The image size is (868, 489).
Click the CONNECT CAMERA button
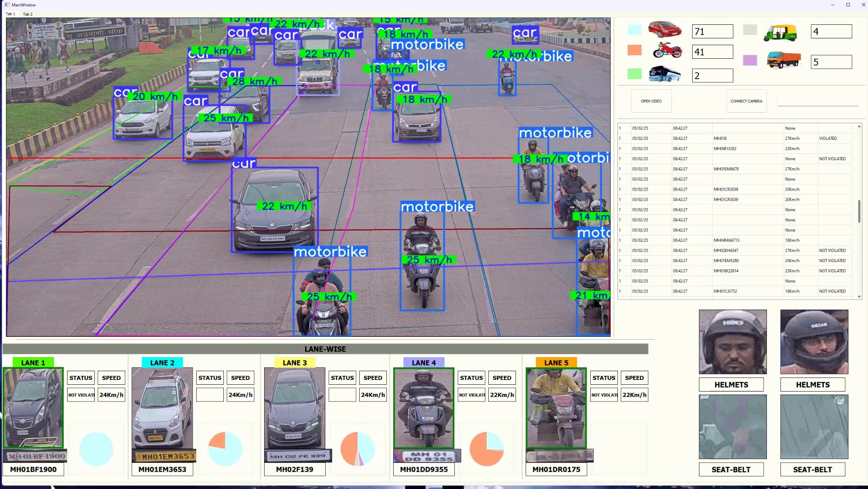pos(746,101)
